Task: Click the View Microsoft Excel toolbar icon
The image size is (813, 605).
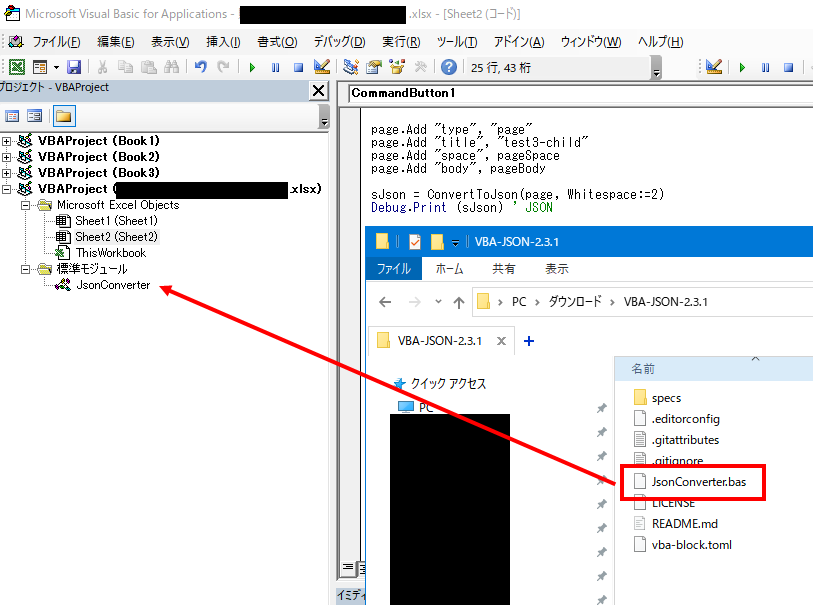Action: [x=17, y=67]
